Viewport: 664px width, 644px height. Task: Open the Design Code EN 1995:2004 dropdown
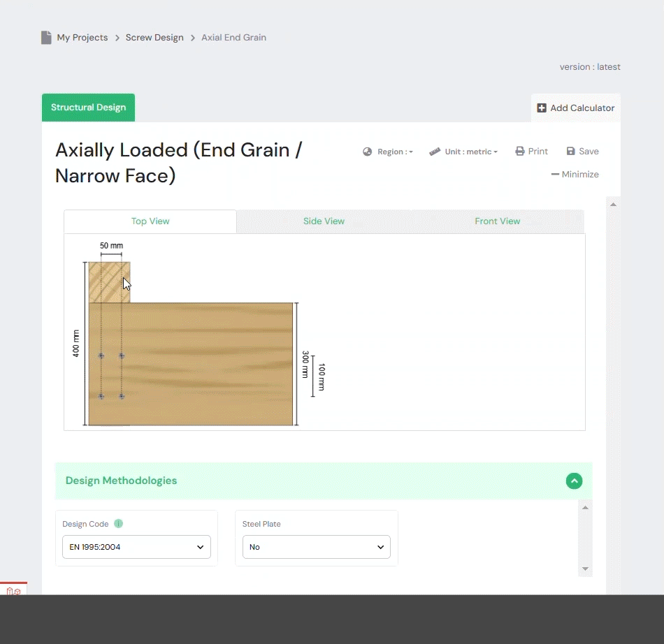pyautogui.click(x=136, y=547)
